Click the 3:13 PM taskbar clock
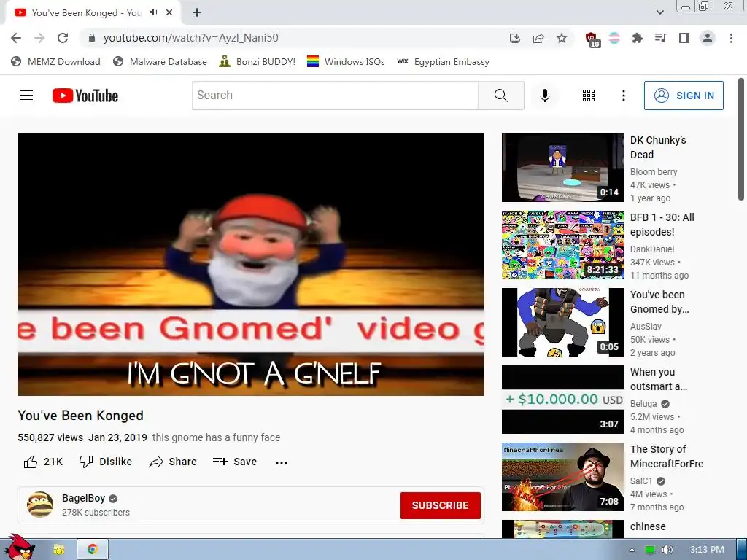 click(707, 550)
